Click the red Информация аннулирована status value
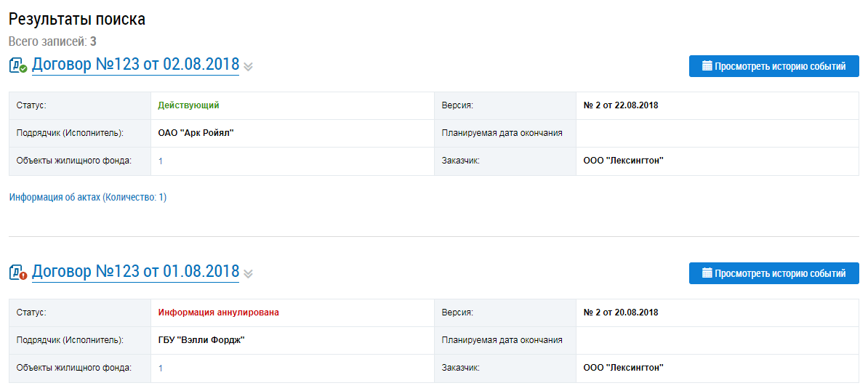The width and height of the screenshot is (868, 391). tap(218, 313)
